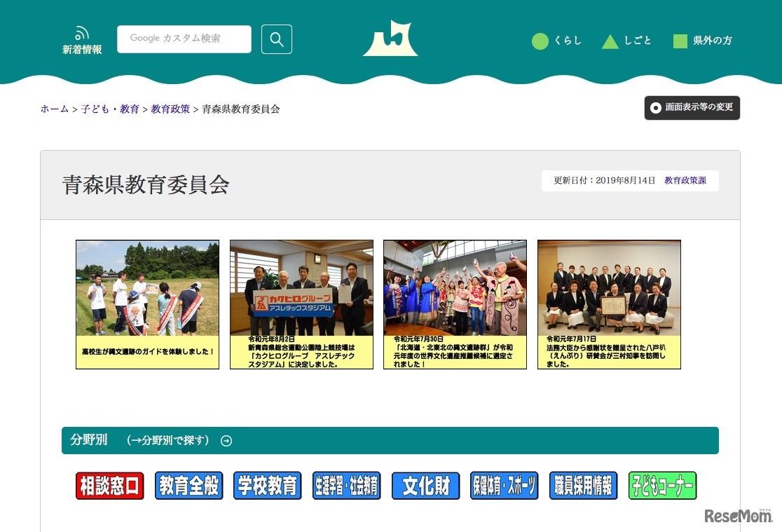Type in the Google カスタム検索 search field

pyautogui.click(x=184, y=39)
